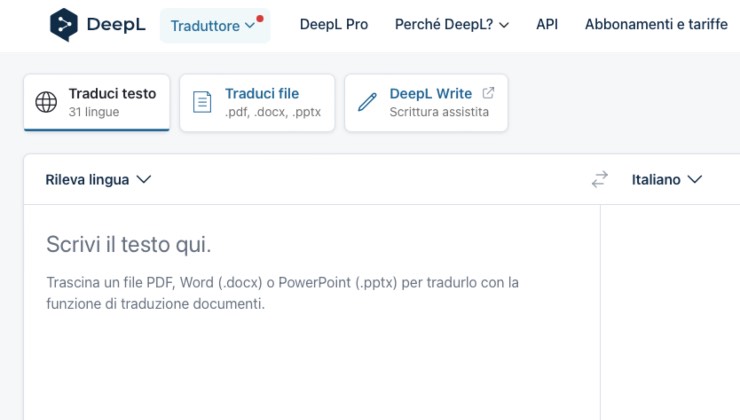Click the empty translation output panel

(670, 312)
